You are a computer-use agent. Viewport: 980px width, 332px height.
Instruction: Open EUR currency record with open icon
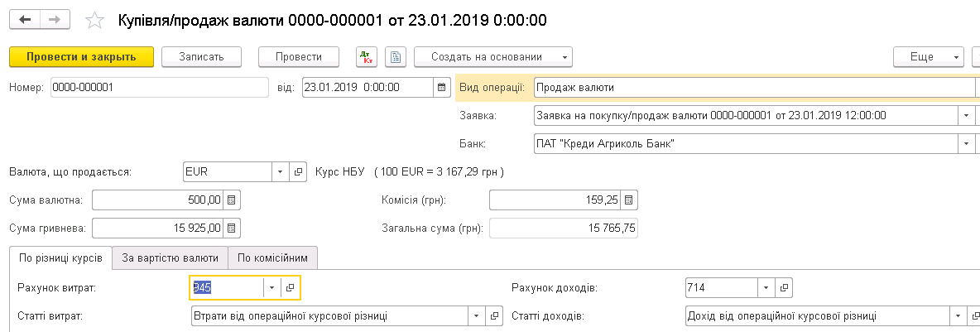pos(298,171)
